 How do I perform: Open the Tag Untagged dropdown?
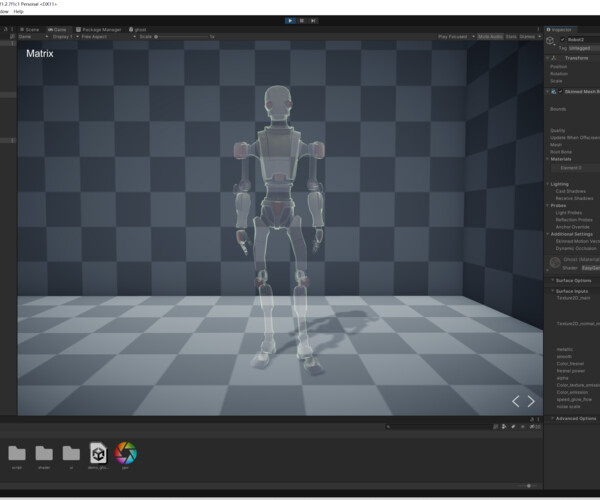[584, 48]
